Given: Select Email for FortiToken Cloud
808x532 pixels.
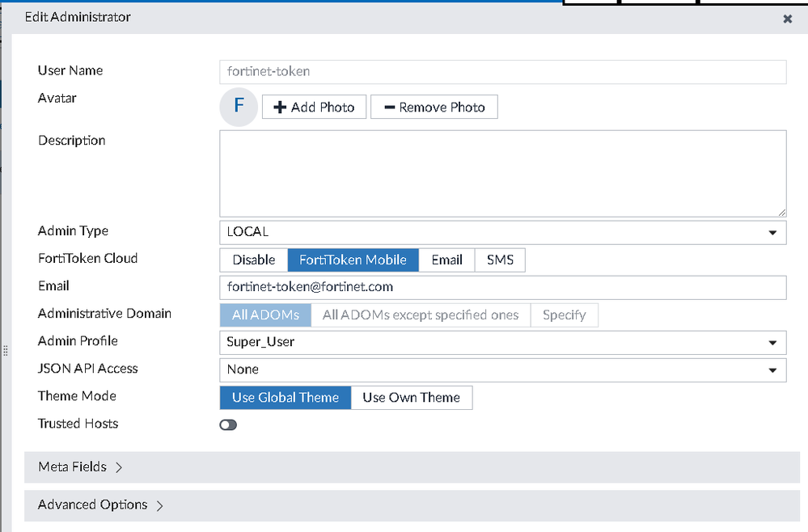Looking at the screenshot, I should [x=446, y=260].
